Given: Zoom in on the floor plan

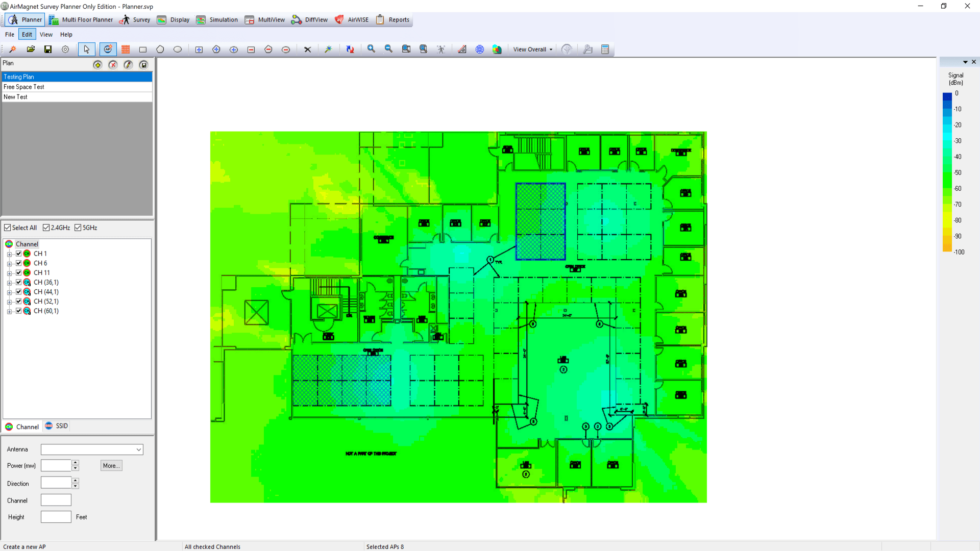Looking at the screenshot, I should click(x=372, y=49).
